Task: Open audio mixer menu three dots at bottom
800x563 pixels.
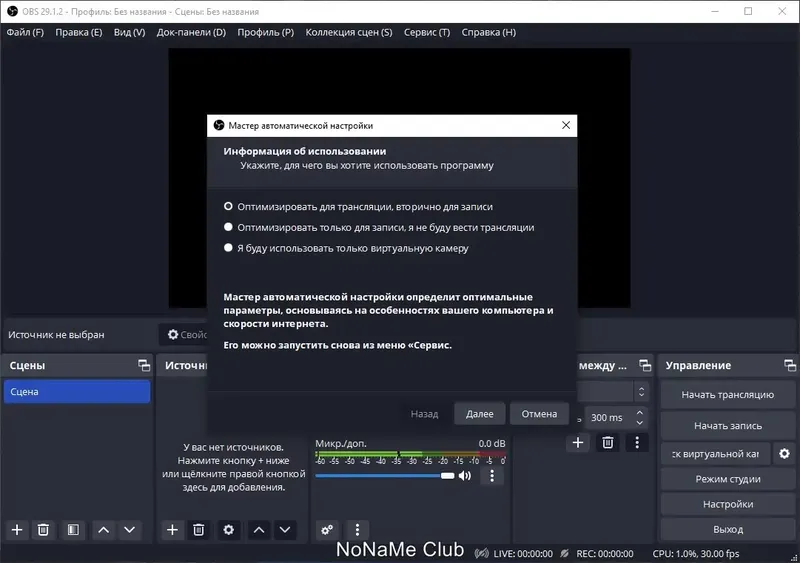Action: [357, 530]
